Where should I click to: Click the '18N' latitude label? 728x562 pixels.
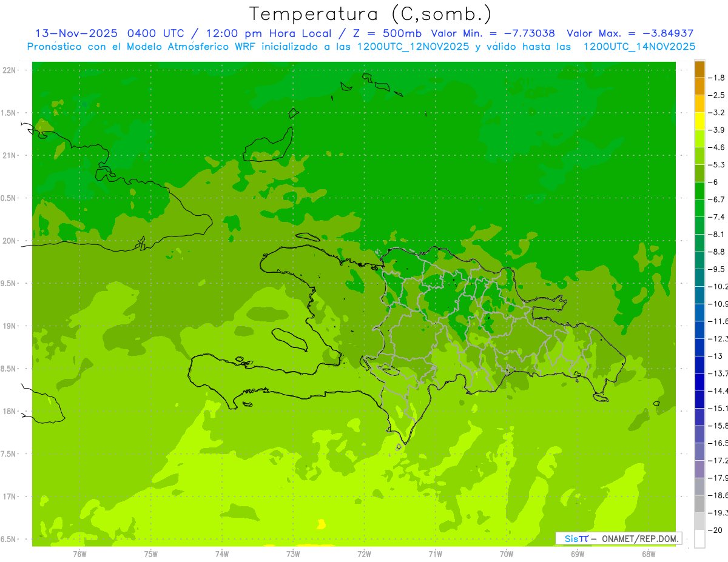(9, 411)
